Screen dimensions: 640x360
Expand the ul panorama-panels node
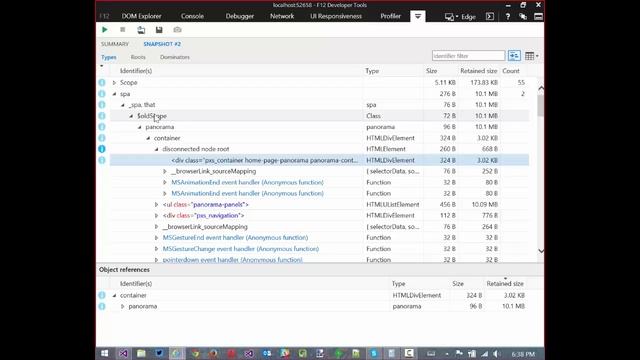[x=157, y=204]
